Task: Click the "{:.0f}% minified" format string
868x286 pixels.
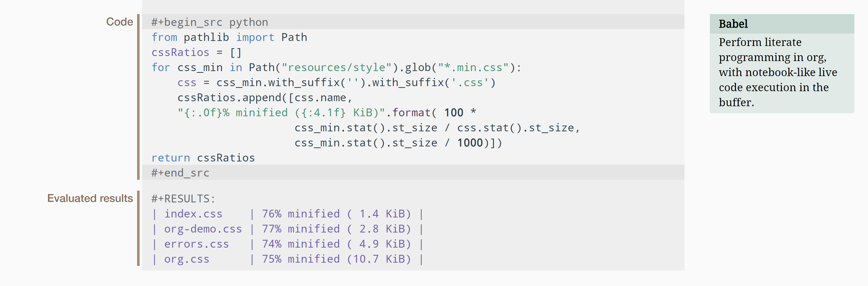Action: (233, 113)
